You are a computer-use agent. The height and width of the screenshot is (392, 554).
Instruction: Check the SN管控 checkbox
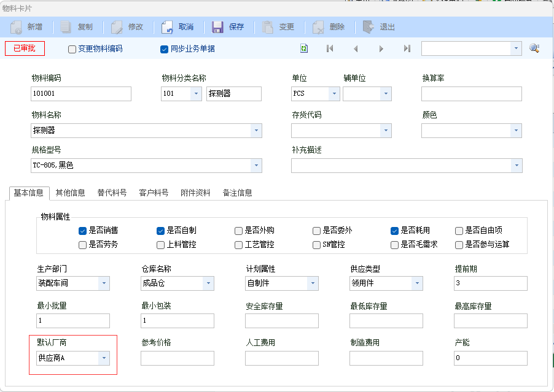[x=316, y=245]
